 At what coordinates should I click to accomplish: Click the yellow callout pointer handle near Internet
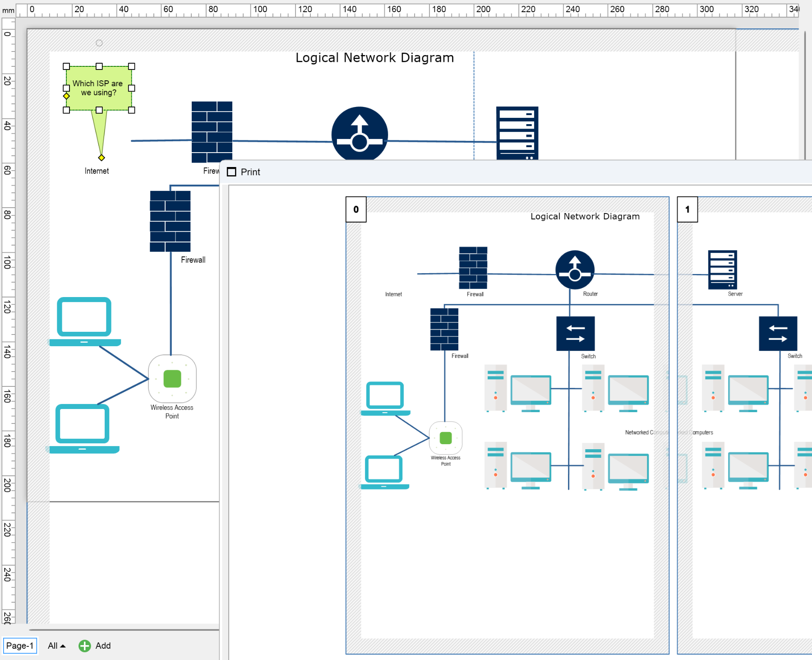click(x=101, y=158)
